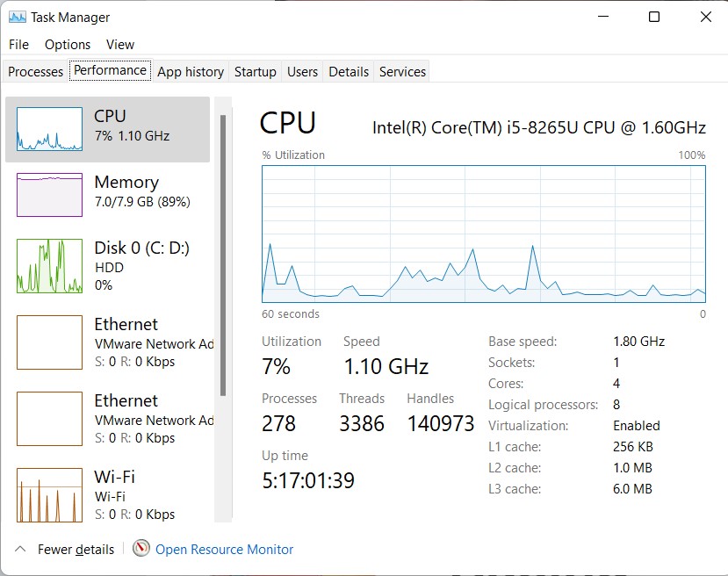Open the Options menu
Screen dimensions: 728x576
67,44
